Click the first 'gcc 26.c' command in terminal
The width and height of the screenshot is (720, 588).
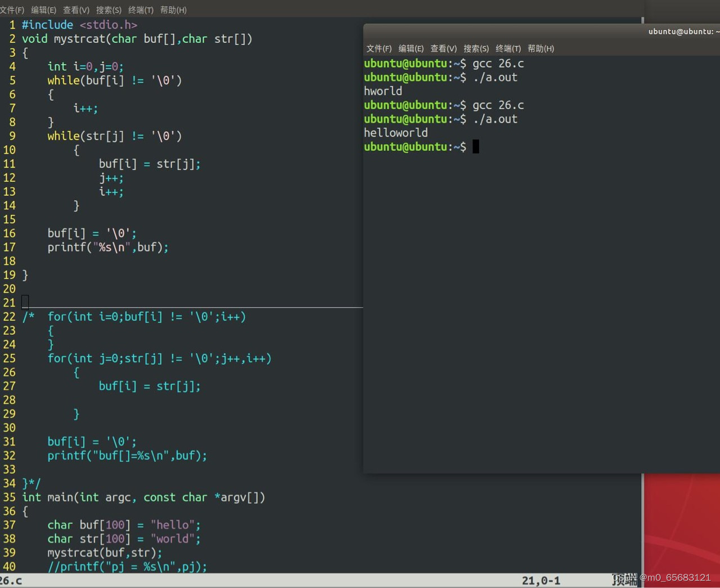[x=498, y=64]
